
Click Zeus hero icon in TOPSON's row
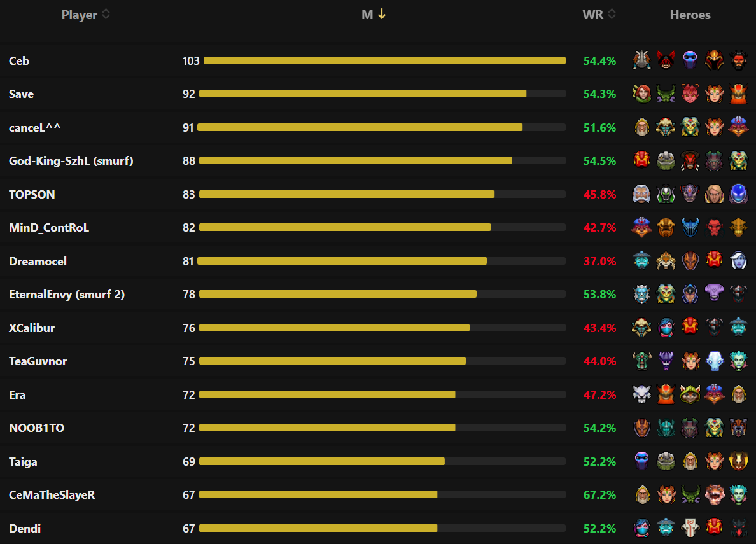pyautogui.click(x=641, y=194)
